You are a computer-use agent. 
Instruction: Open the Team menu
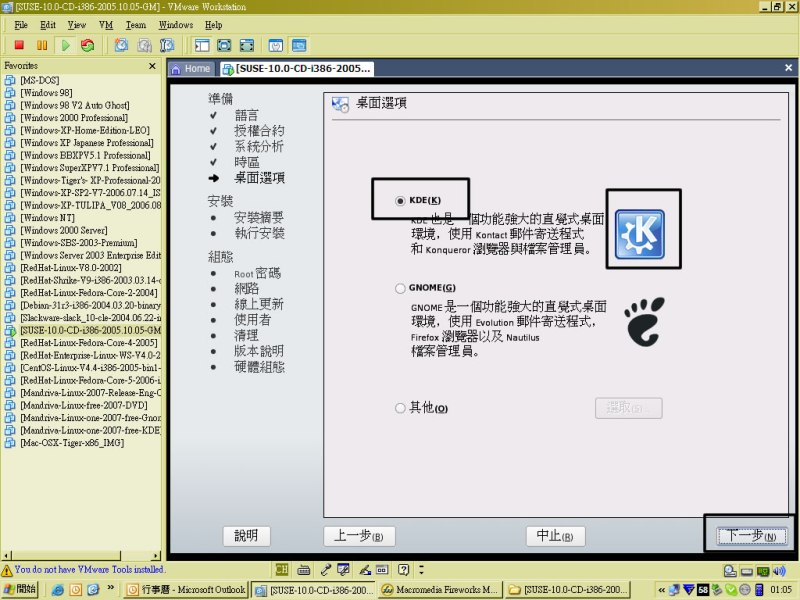point(136,25)
